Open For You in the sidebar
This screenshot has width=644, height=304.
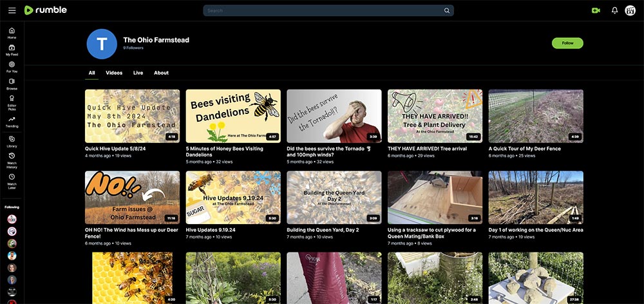pyautogui.click(x=12, y=68)
